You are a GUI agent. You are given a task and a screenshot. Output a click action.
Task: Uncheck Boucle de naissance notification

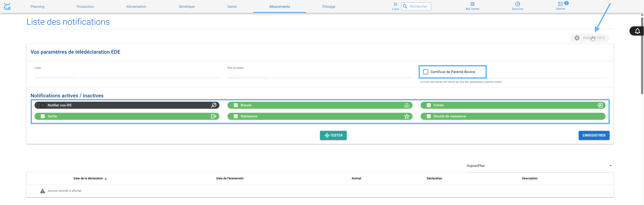point(429,116)
